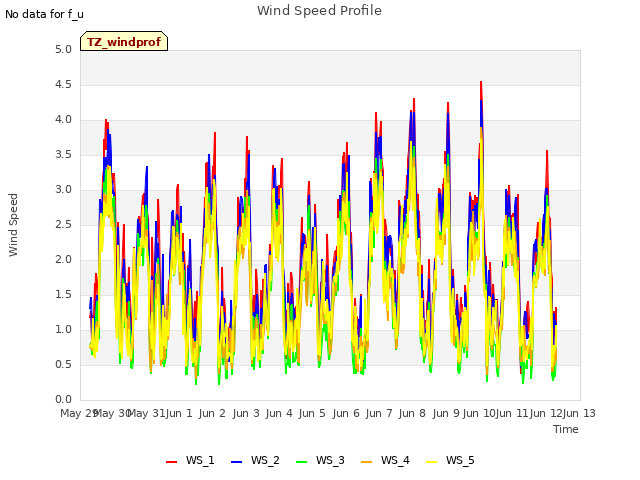
Task: Click the red WS_1 legend color marker
Action: click(171, 462)
